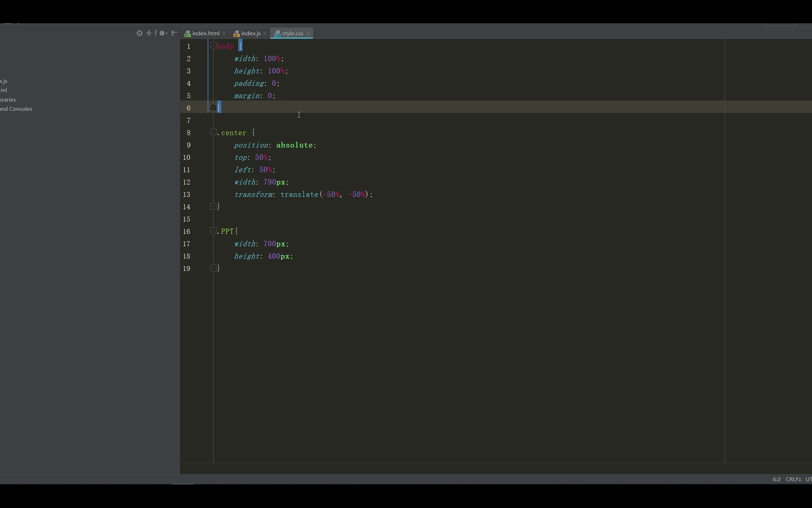
Task: Collapse the body rule fold marker on line 1
Action: click(213, 46)
